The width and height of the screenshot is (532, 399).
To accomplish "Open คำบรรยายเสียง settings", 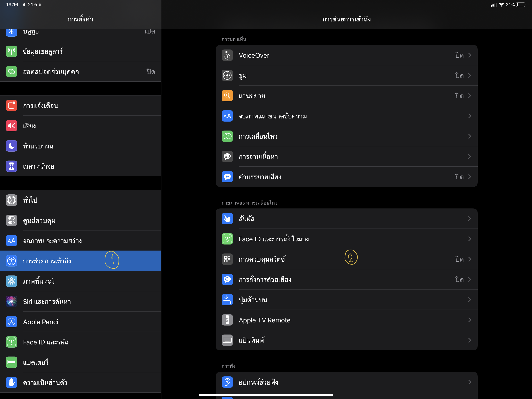I will coord(347,177).
